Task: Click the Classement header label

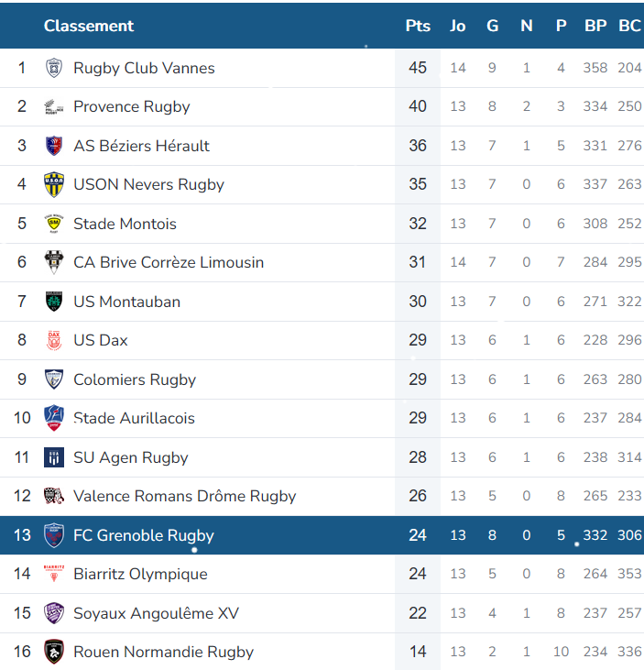Action: click(x=89, y=26)
